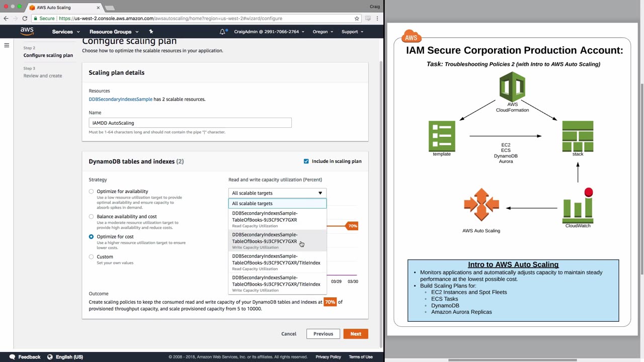
Task: Reload the AWS Auto Scaling page
Action: [25, 19]
